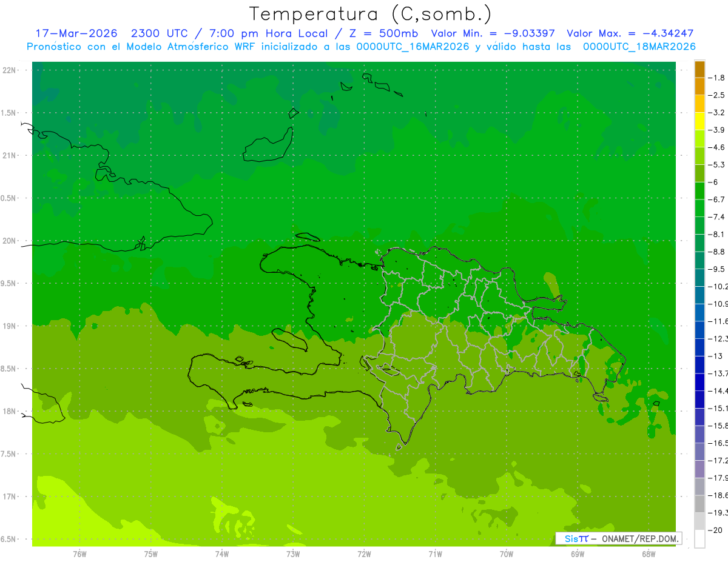This screenshot has width=728, height=562.
Task: Click the '70W' longitude label
Action: pos(507,554)
